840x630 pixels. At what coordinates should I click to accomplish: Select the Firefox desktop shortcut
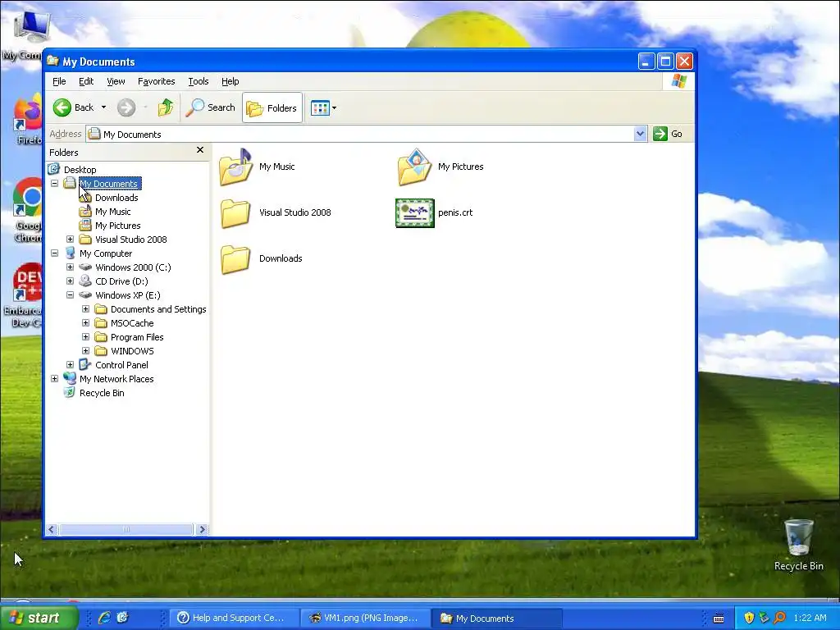pyautogui.click(x=28, y=121)
